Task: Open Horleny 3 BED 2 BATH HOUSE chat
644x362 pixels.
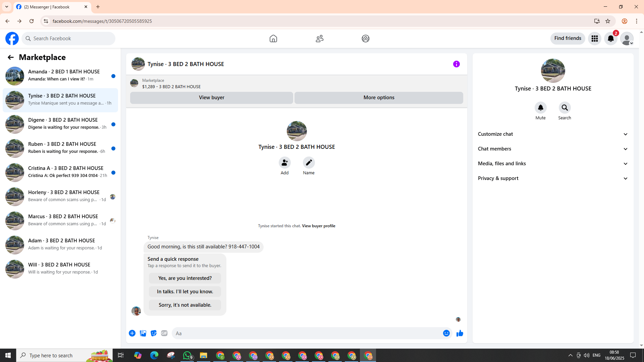Action: coord(60,197)
